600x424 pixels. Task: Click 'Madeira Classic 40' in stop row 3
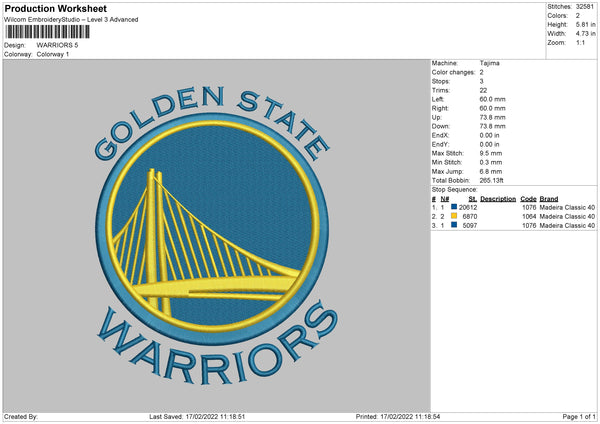(567, 226)
